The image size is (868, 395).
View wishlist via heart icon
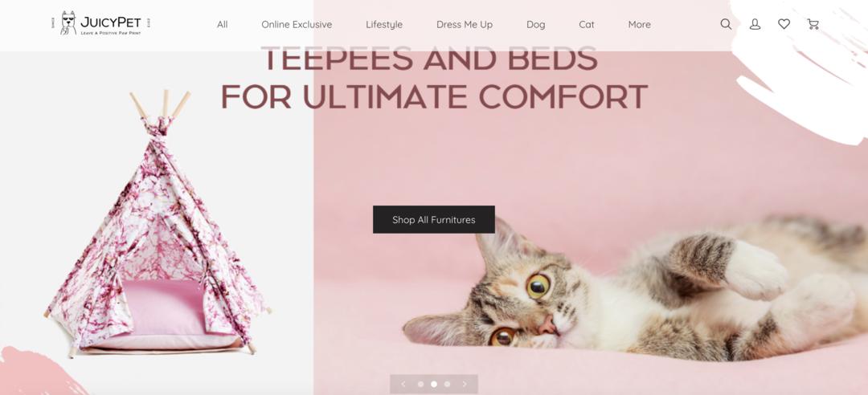[784, 24]
